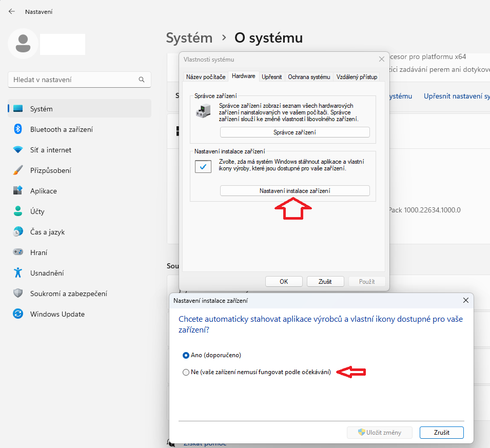The image size is (490, 448).
Task: Select the Ano (doporučeno) radio option
Action: click(x=186, y=355)
